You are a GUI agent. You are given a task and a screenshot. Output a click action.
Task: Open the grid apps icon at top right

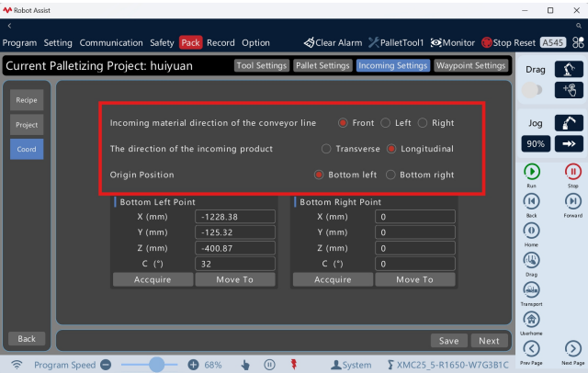click(578, 42)
